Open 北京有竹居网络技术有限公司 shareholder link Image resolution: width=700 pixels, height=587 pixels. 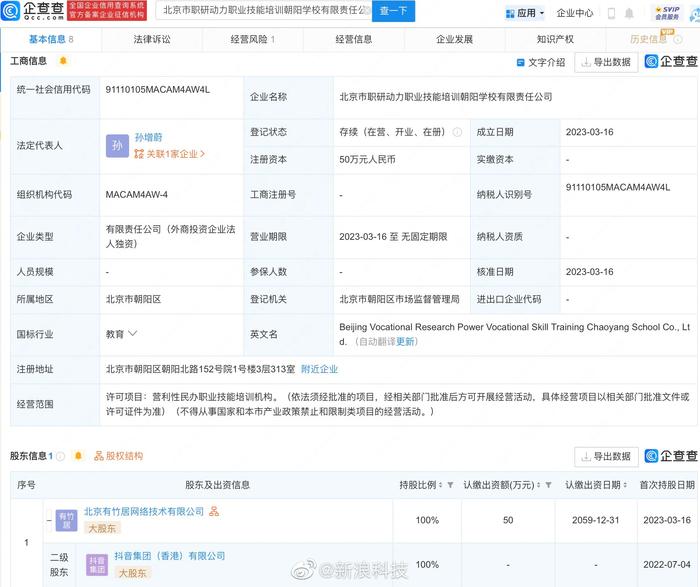[x=144, y=512]
